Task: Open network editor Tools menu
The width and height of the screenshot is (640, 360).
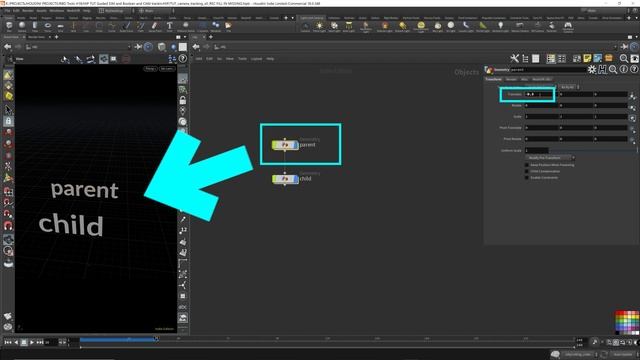Action: tap(242, 59)
